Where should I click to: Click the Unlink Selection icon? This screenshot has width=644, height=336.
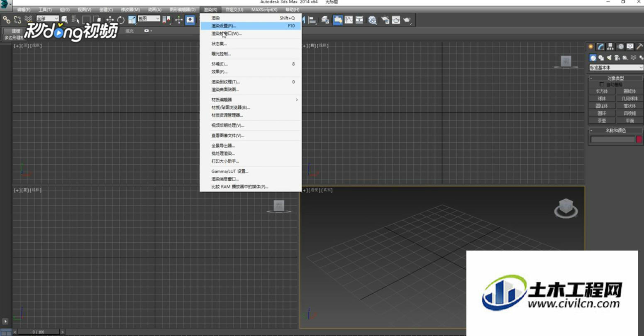pos(17,19)
